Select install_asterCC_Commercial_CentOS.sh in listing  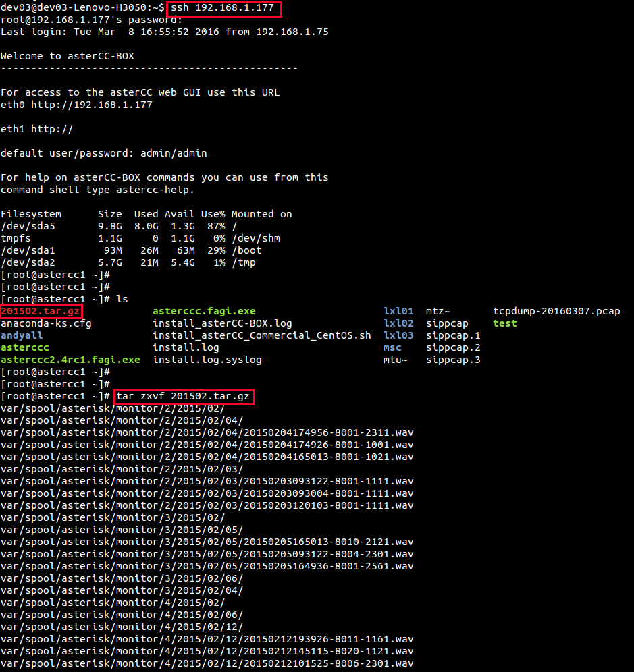tap(261, 335)
